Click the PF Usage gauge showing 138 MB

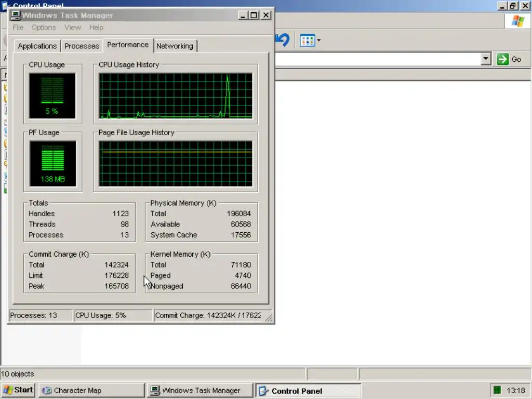(52, 164)
